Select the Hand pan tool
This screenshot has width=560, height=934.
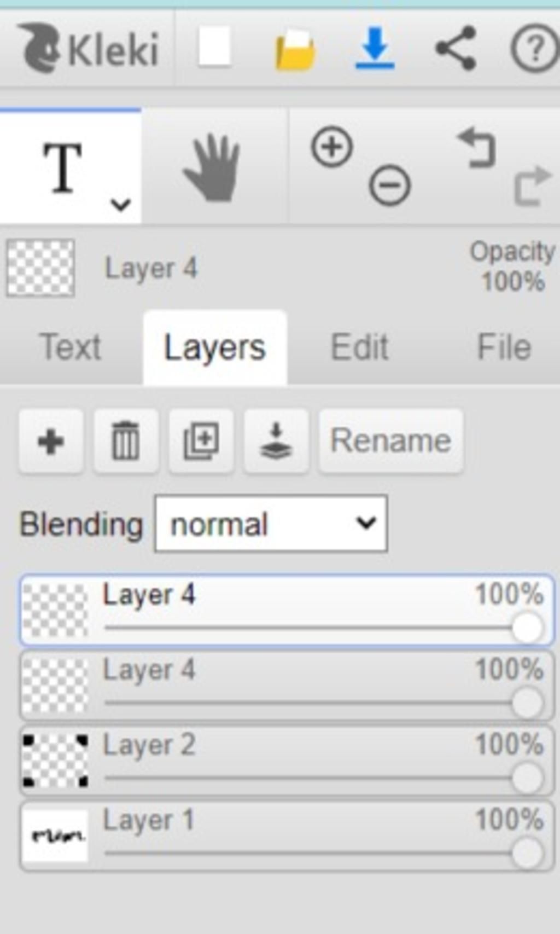(x=213, y=167)
